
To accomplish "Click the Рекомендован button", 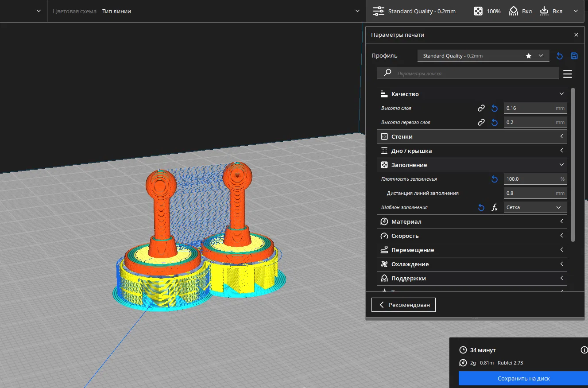I will pyautogui.click(x=403, y=305).
